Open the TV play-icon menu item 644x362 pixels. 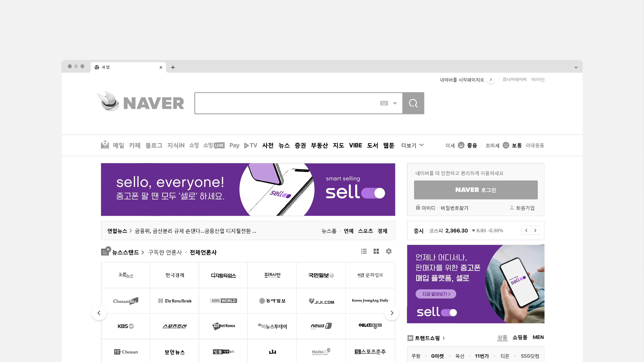click(x=251, y=145)
